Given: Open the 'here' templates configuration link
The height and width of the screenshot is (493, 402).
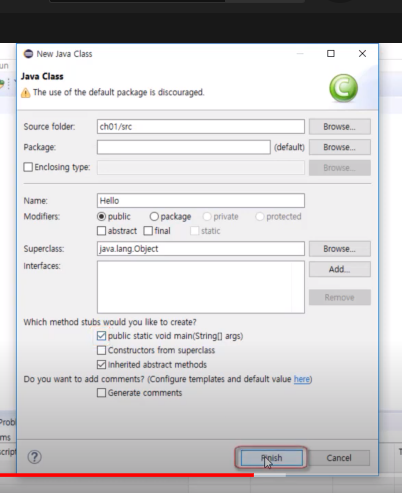Looking at the screenshot, I should click(x=302, y=379).
